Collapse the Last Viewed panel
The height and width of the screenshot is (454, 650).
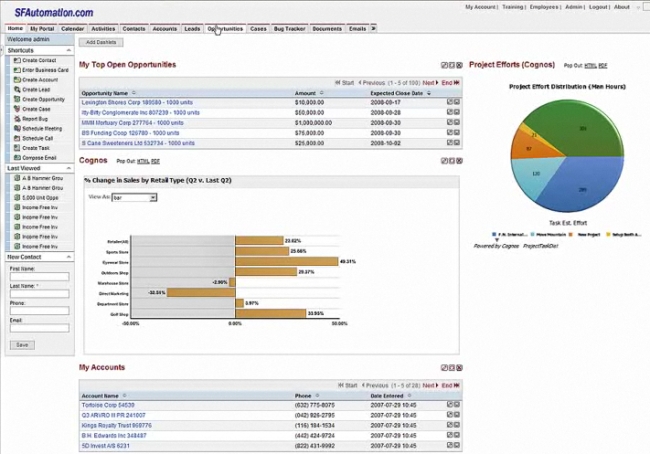coord(69,168)
